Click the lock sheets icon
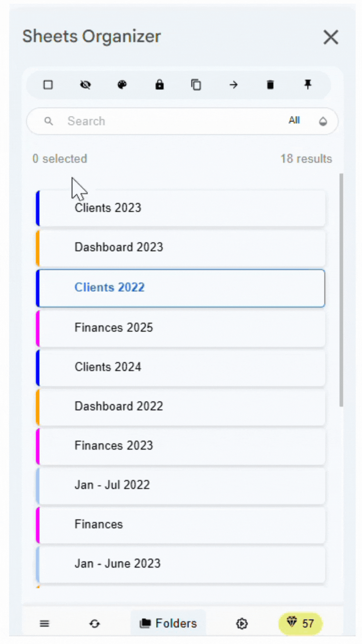362x644 pixels. point(160,85)
